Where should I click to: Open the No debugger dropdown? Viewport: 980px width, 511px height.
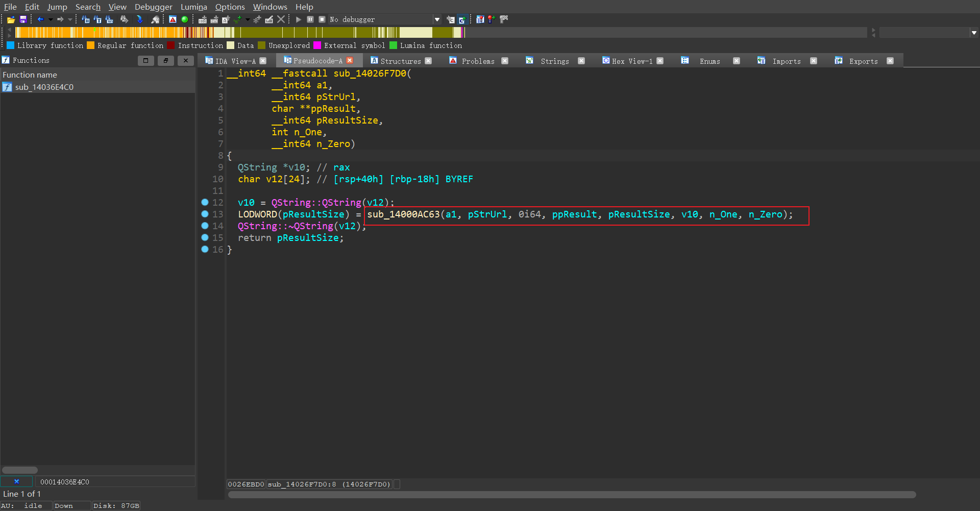437,19
